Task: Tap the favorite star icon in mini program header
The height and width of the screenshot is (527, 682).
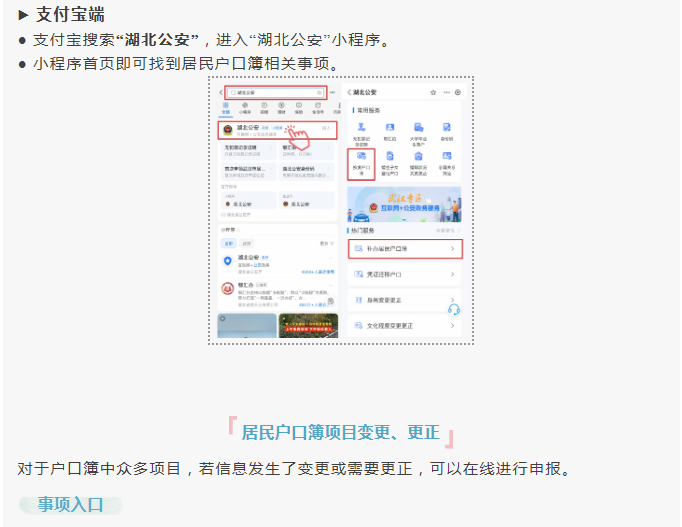Action: point(433,92)
